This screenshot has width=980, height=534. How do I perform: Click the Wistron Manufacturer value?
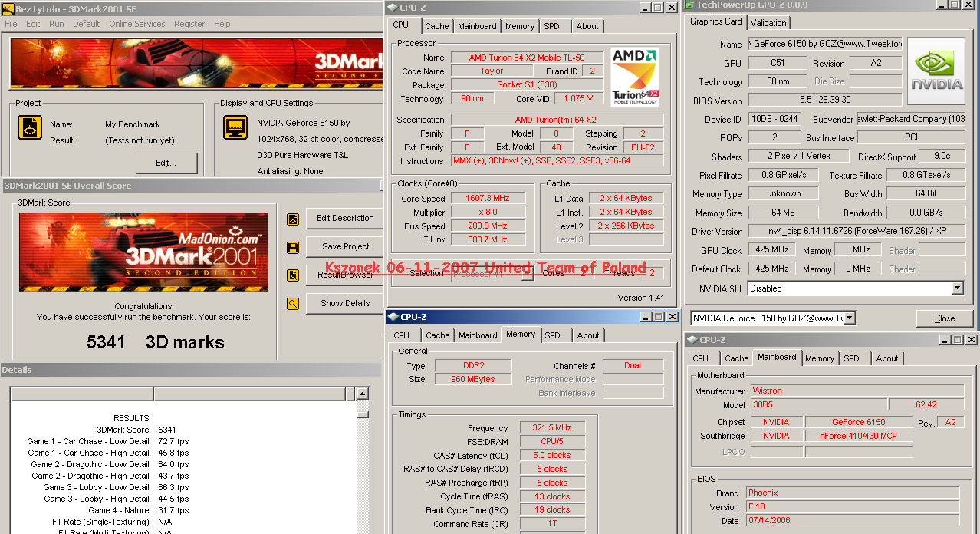pyautogui.click(x=857, y=391)
